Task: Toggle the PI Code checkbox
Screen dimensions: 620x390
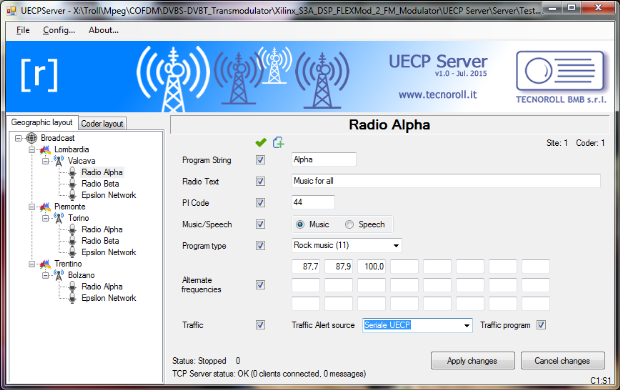Action: click(x=260, y=203)
